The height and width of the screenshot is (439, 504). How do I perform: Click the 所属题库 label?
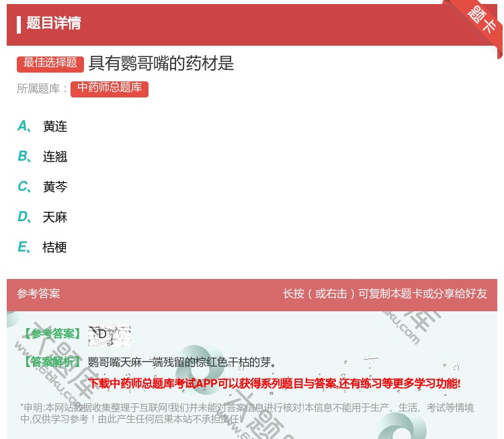tap(42, 89)
